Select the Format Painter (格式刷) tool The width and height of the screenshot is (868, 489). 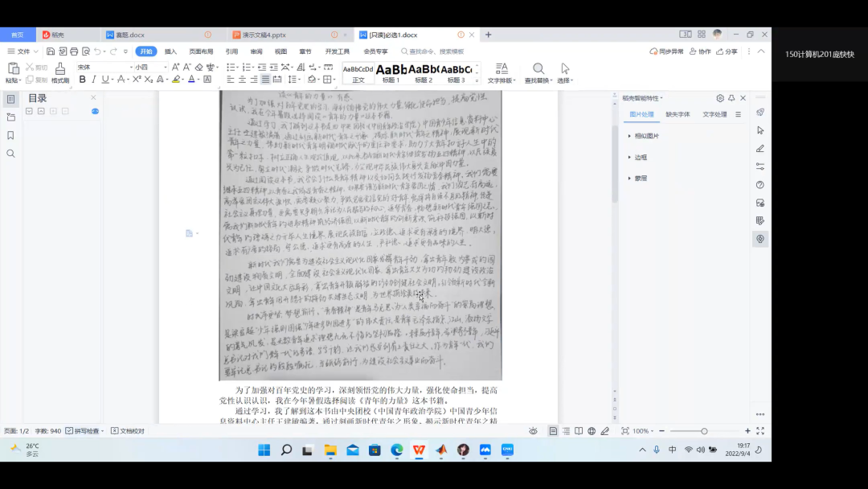(x=59, y=72)
